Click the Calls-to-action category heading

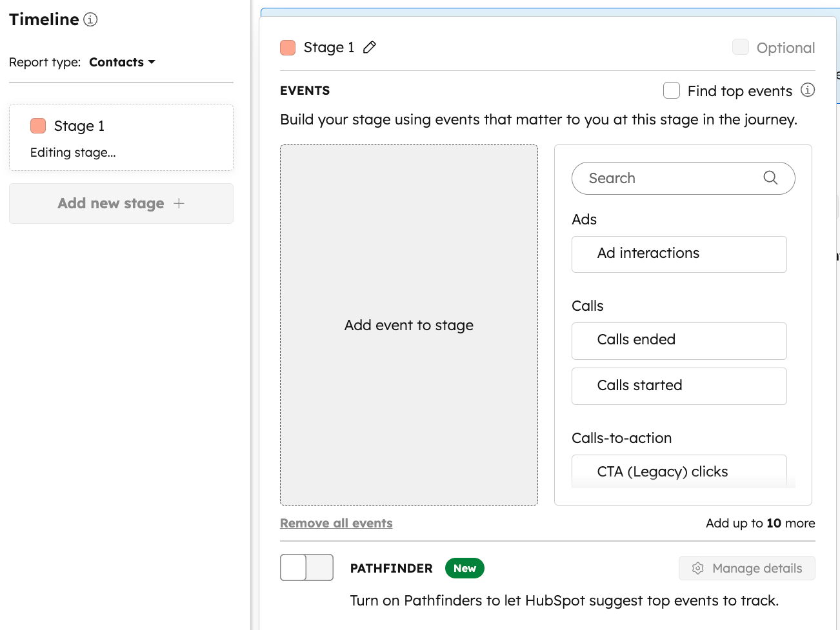tap(621, 438)
